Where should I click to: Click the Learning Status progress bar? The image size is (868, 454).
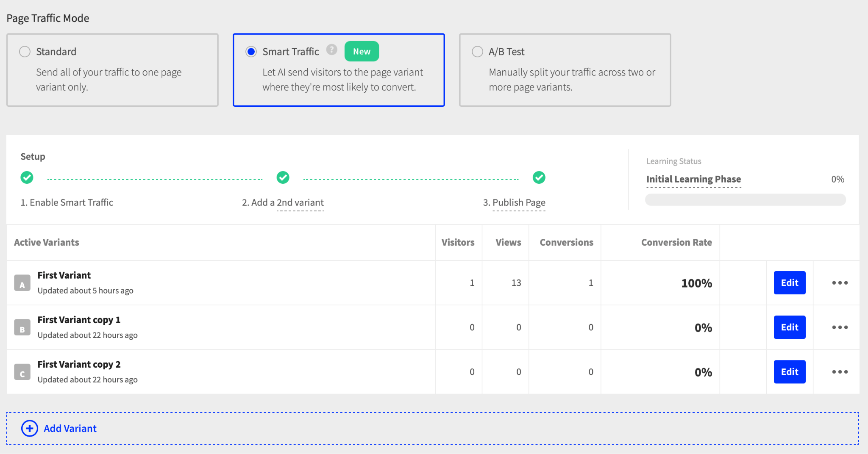pyautogui.click(x=745, y=199)
